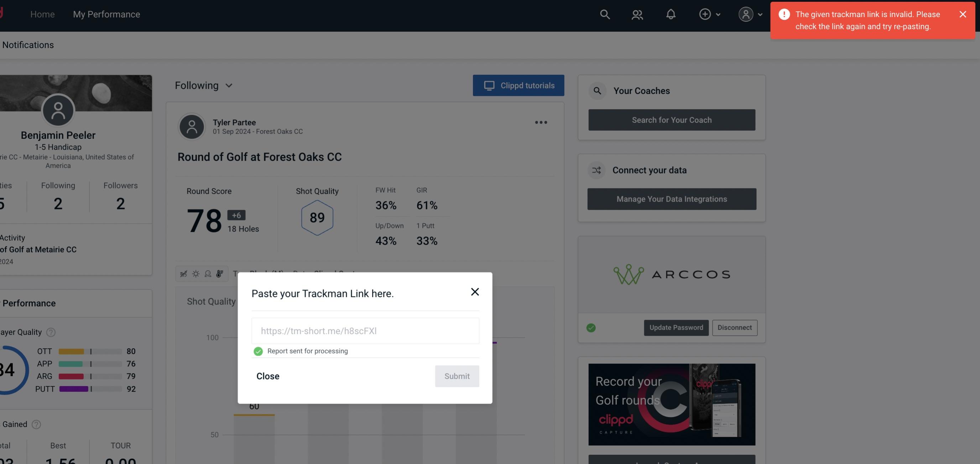
Task: Click the search icon in top navigation
Action: pos(604,14)
